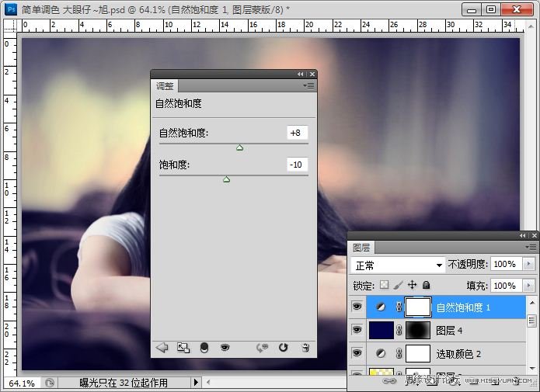540x392 pixels.
Task: Return to the adjustment list with the back arrow
Action: click(162, 348)
